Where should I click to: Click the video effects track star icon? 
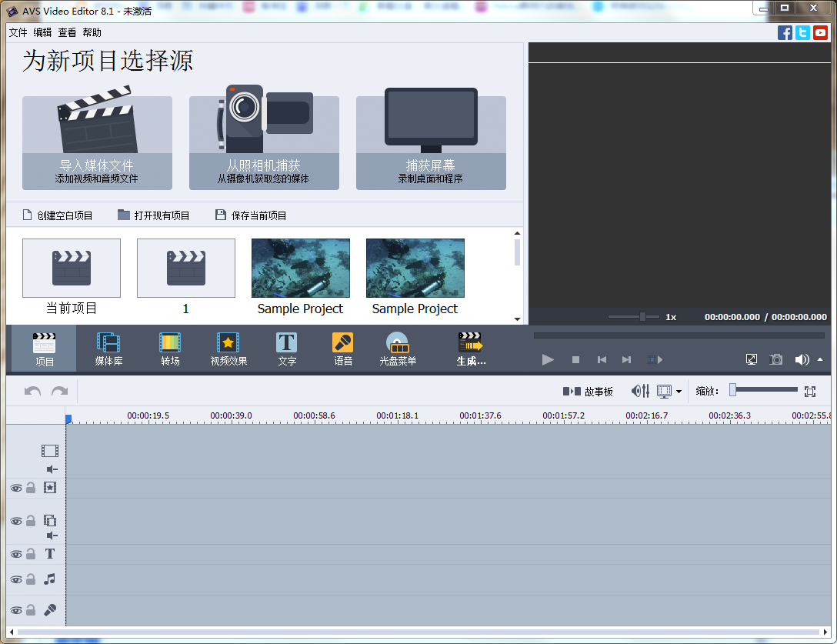50,488
